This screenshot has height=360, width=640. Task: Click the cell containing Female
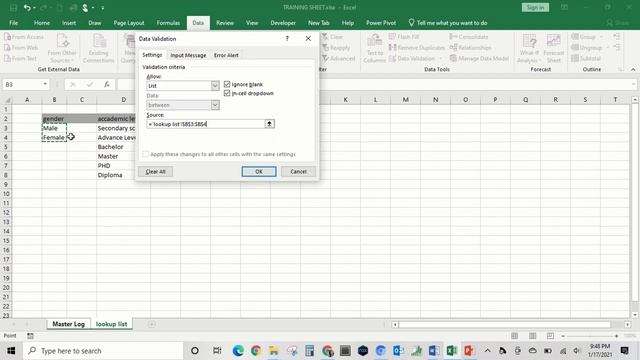click(54, 138)
